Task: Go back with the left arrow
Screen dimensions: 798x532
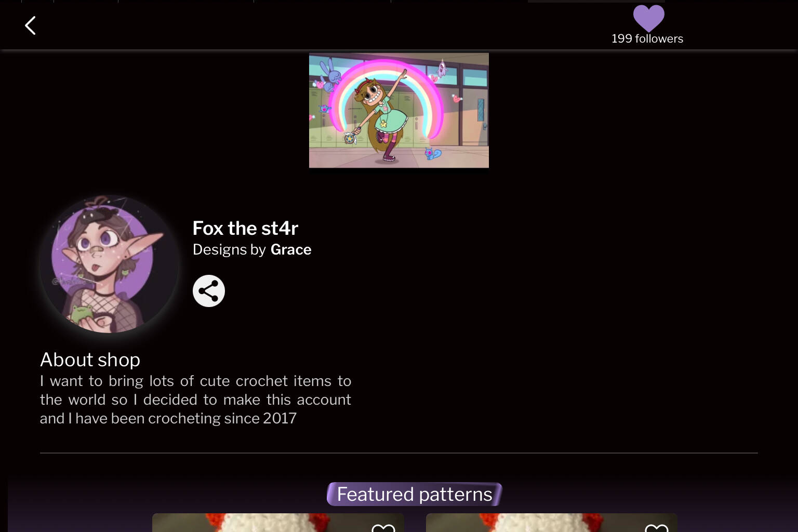Action: click(x=30, y=25)
